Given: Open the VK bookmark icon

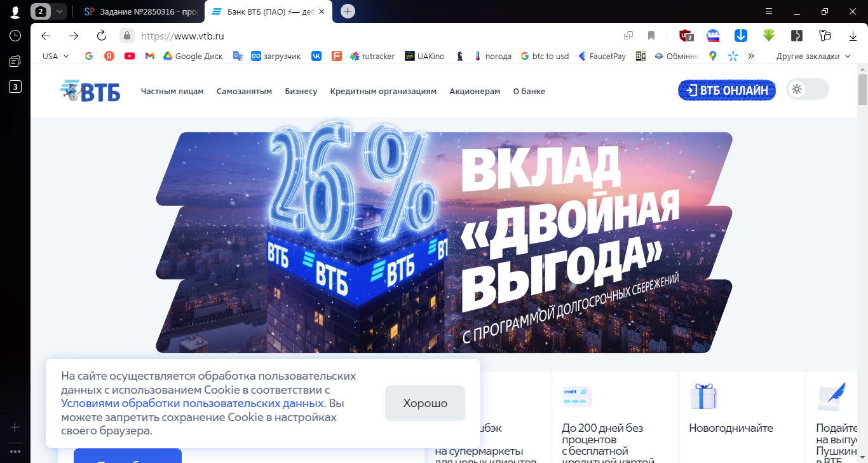Looking at the screenshot, I should pyautogui.click(x=316, y=56).
